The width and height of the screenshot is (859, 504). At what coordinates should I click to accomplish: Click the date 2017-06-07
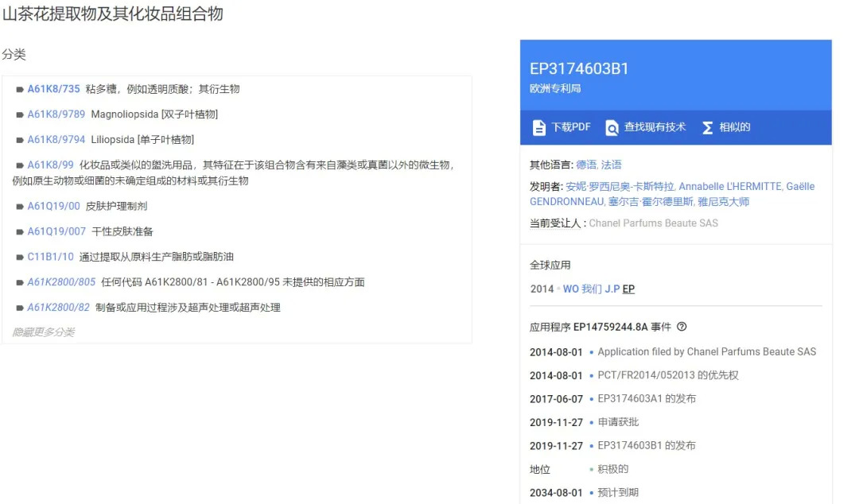click(556, 399)
